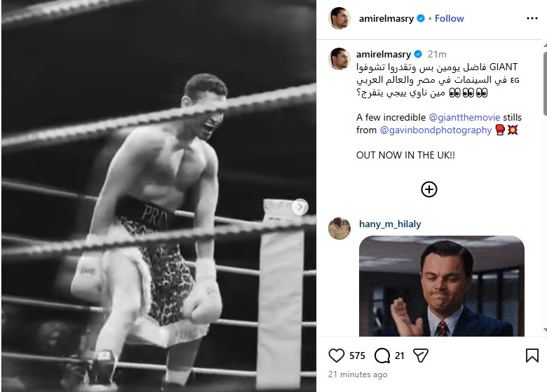The width and height of the screenshot is (547, 392).
Task: Like the post with the heart icon
Action: pos(337,356)
